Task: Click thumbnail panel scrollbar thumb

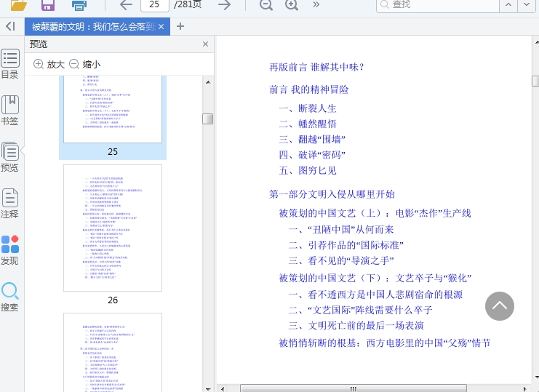Action: click(x=207, y=119)
